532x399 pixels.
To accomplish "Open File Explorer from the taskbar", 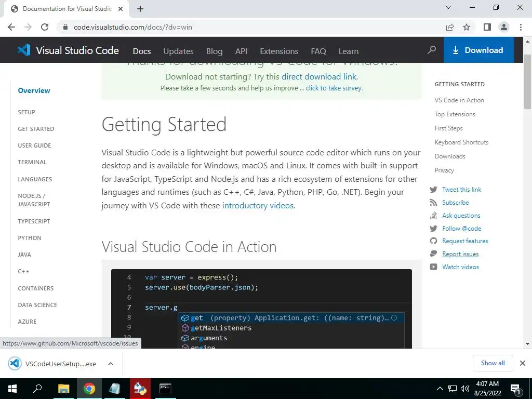I will (x=63, y=389).
